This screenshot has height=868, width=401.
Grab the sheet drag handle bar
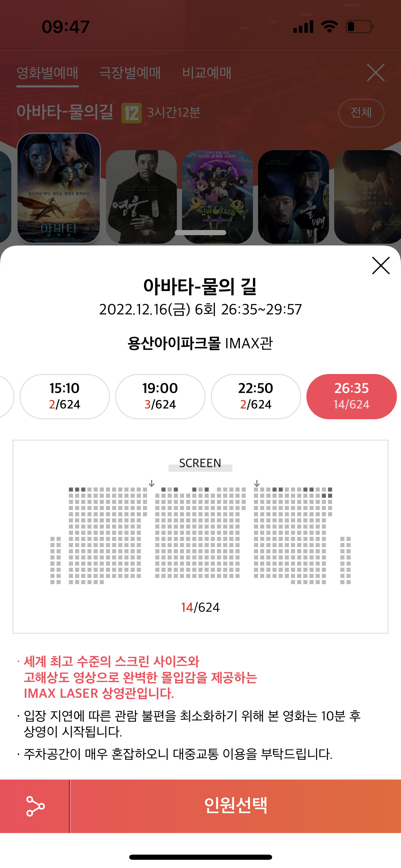(x=200, y=232)
